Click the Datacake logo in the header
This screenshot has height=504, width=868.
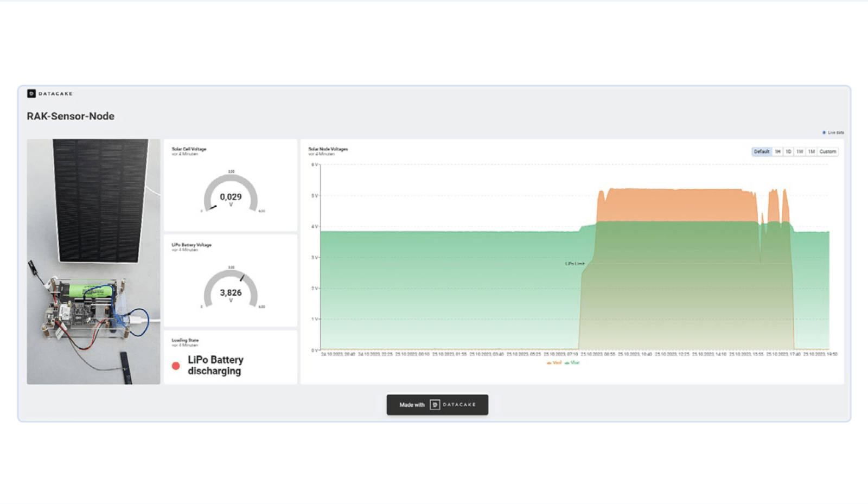click(49, 93)
